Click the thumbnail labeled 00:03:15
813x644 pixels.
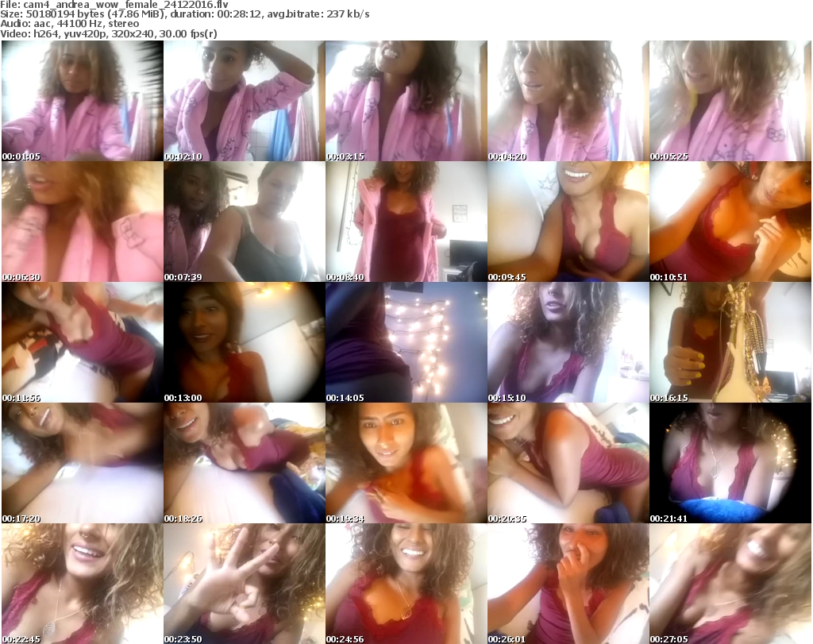tap(406, 101)
